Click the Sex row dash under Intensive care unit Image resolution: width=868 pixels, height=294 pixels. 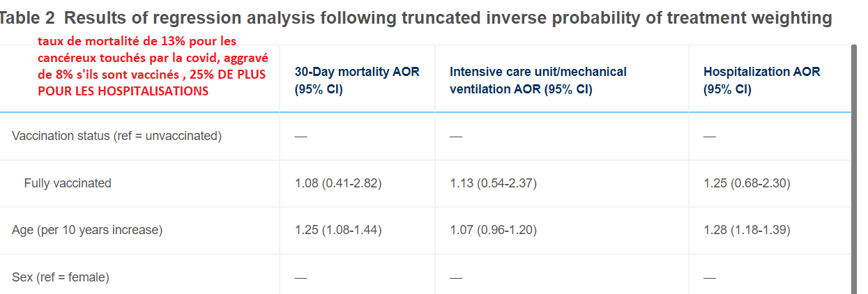[x=456, y=277]
